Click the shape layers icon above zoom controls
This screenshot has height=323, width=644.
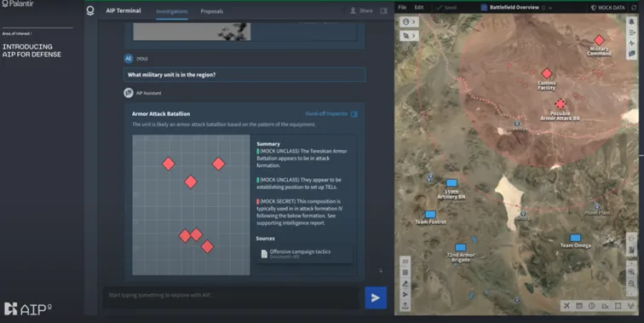tap(631, 239)
